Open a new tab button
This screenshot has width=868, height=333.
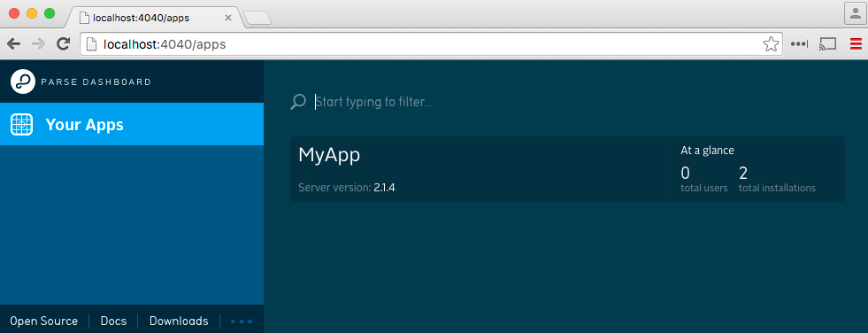coord(257,19)
